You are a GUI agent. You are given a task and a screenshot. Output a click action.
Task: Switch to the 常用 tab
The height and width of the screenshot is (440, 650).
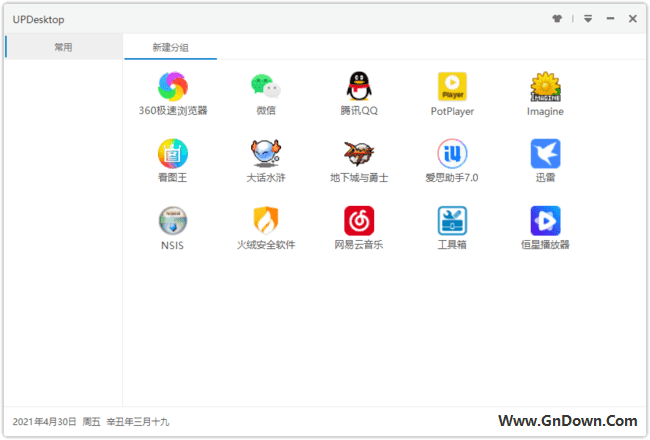62,47
